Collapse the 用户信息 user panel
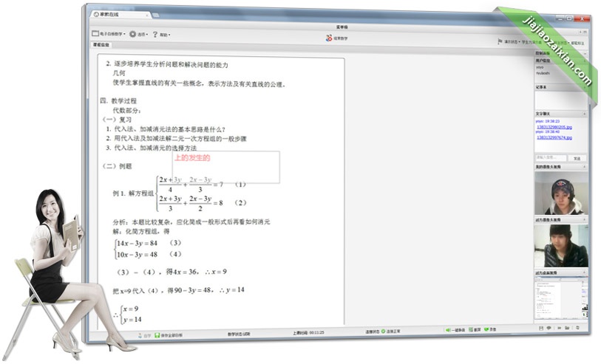The width and height of the screenshot is (601, 364). (x=584, y=61)
